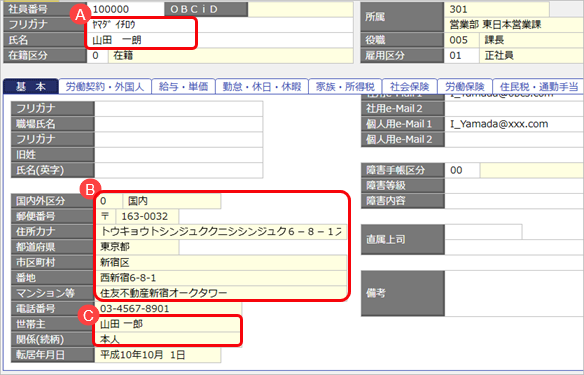Click the top フリガナ field ヤマダ イチロウ
This screenshot has height=375, width=584.
220,25
